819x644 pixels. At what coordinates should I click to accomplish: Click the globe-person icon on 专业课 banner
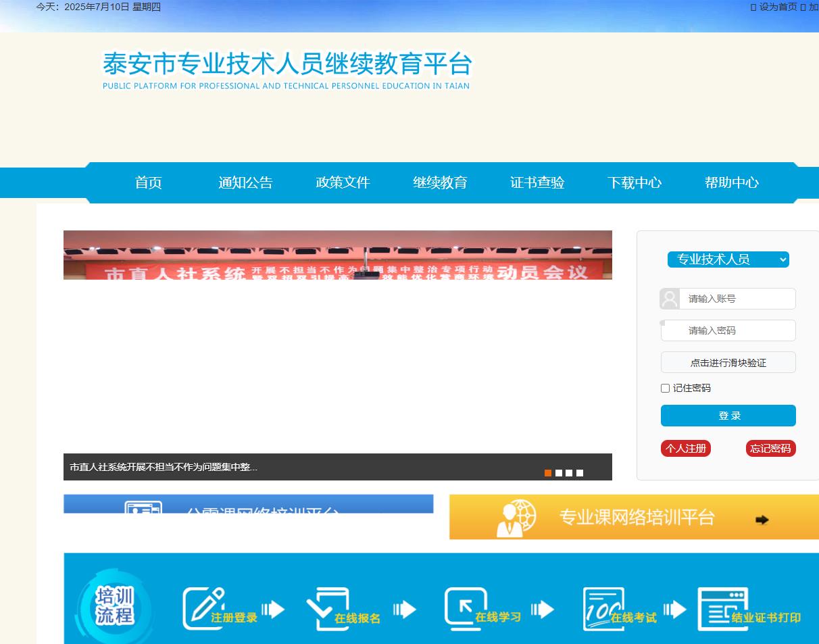(x=516, y=518)
